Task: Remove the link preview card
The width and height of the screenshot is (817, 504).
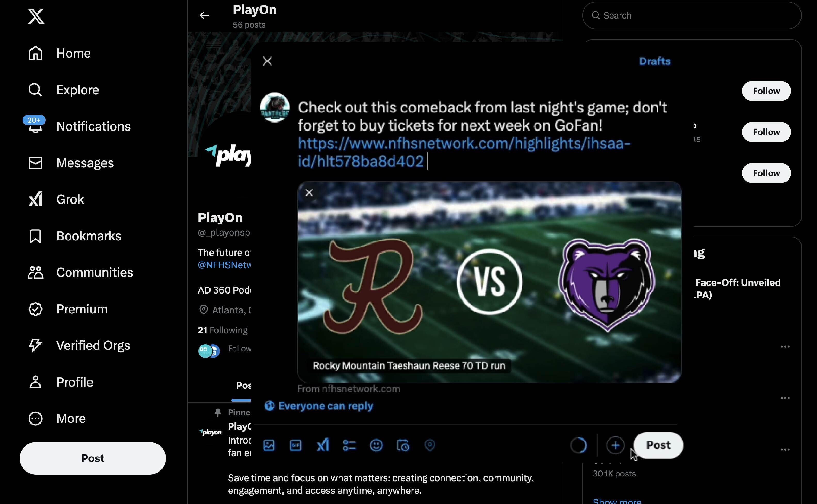Action: point(309,193)
